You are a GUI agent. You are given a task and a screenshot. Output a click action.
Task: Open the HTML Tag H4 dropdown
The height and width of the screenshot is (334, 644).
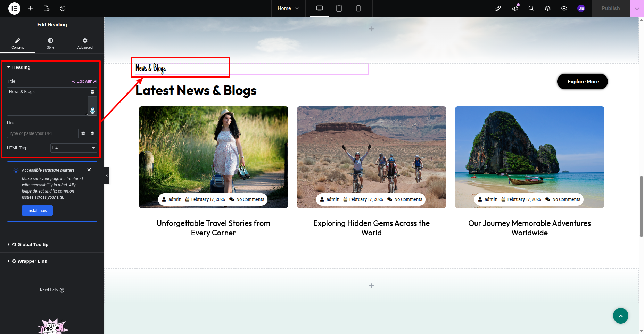74,148
